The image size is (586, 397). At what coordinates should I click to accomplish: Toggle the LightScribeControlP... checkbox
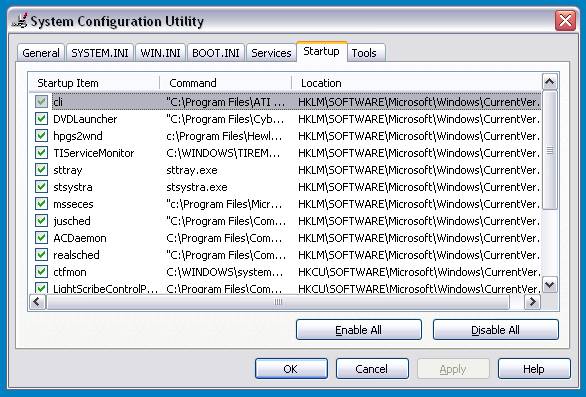tap(41, 288)
